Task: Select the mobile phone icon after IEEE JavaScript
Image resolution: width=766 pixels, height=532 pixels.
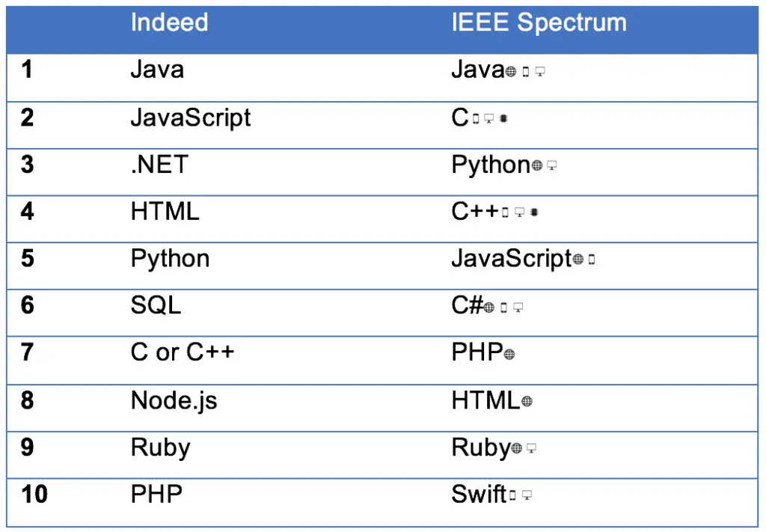Action: point(592,260)
